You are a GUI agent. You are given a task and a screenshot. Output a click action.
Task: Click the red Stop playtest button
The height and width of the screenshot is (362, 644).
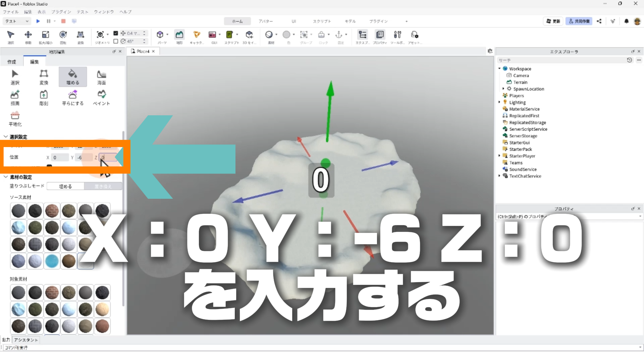(63, 21)
